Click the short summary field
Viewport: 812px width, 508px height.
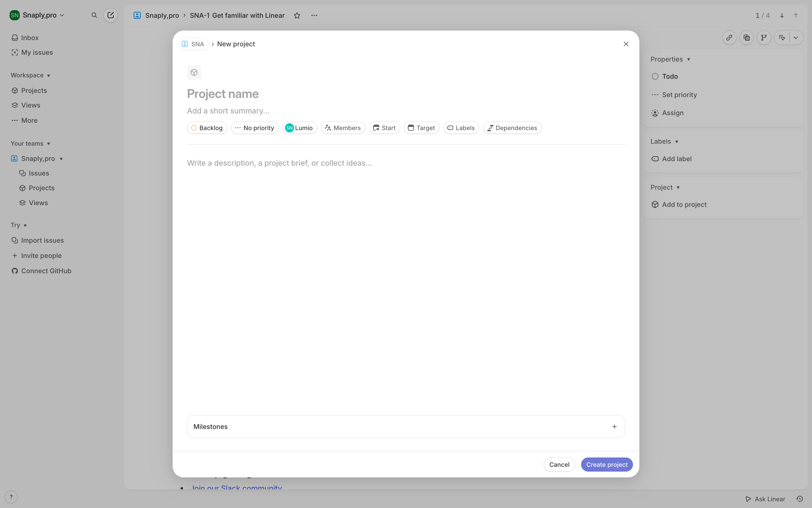406,111
